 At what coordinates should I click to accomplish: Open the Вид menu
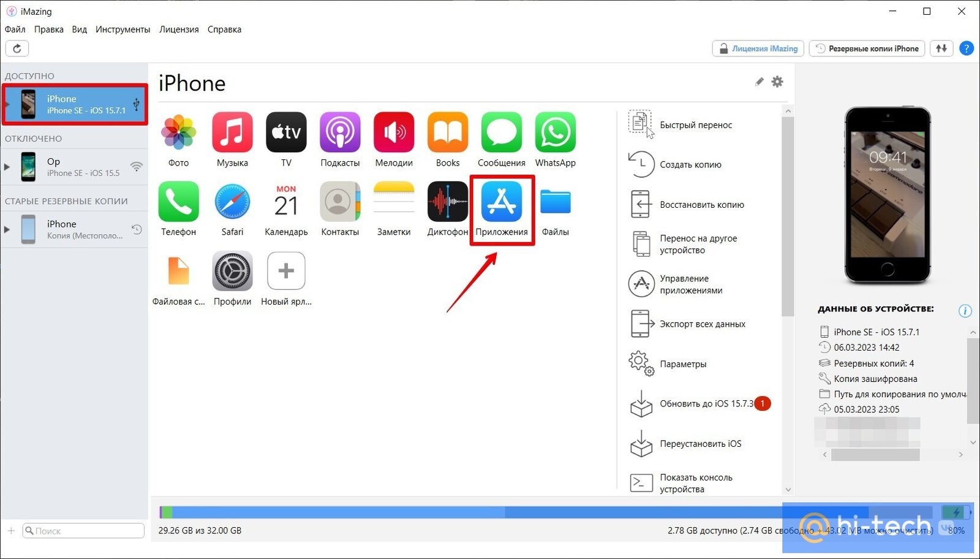click(80, 29)
